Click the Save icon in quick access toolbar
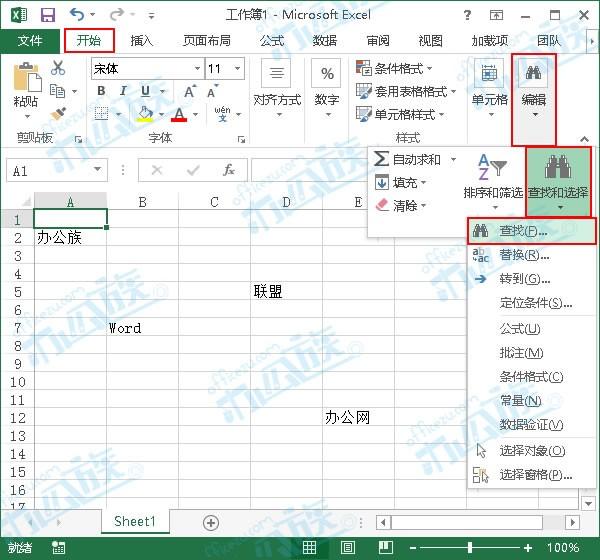 48,15
